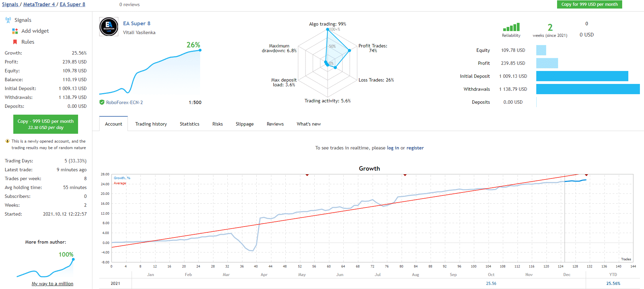Select the Account tab
Viewport: 644px width, 289px height.
(114, 124)
